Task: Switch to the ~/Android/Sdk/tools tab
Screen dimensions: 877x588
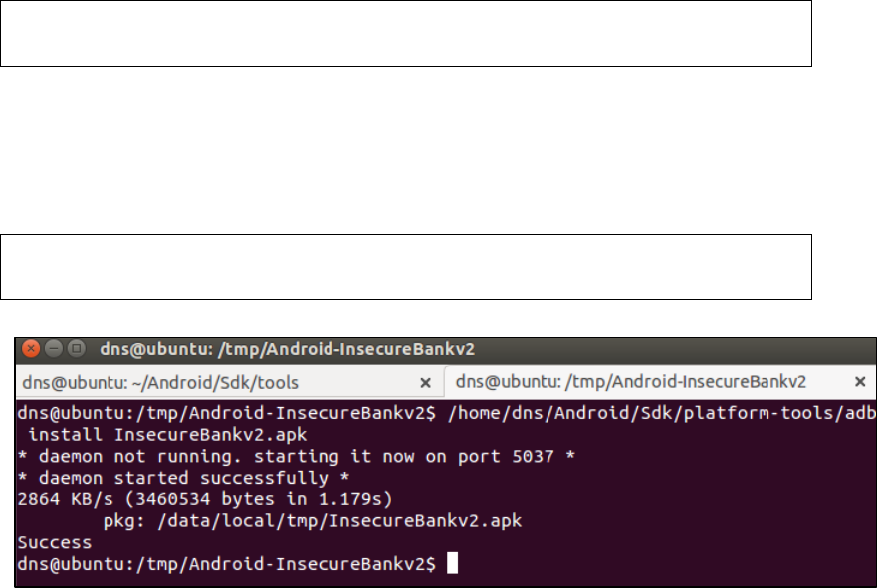Action: (159, 382)
